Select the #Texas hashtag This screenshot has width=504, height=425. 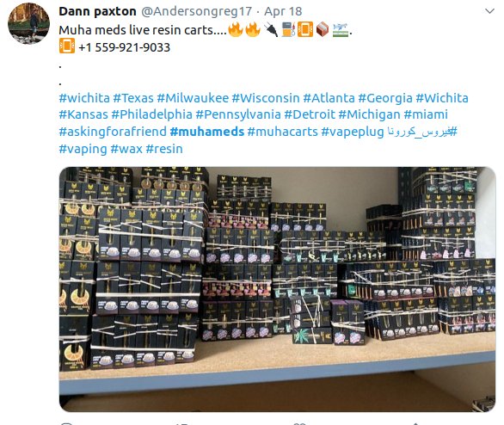(x=133, y=98)
